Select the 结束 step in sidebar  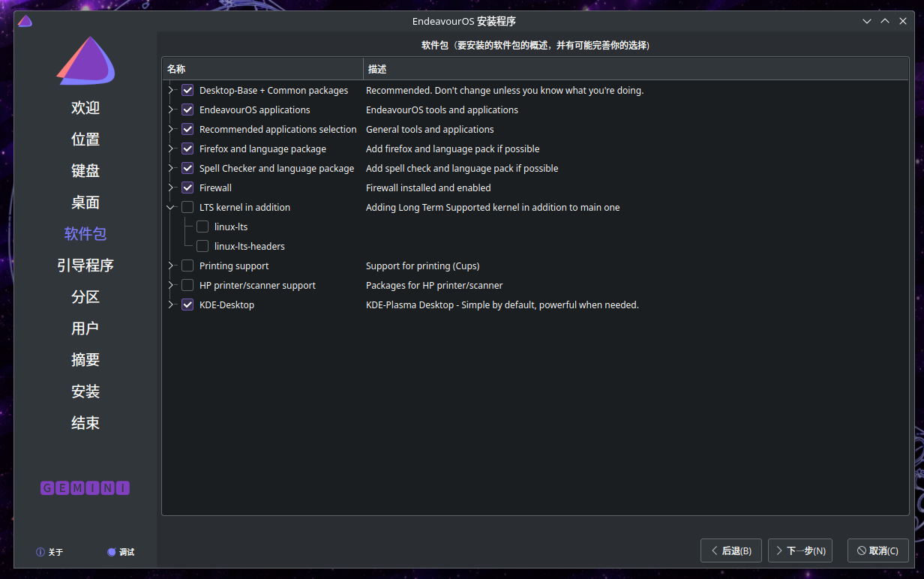(85, 423)
